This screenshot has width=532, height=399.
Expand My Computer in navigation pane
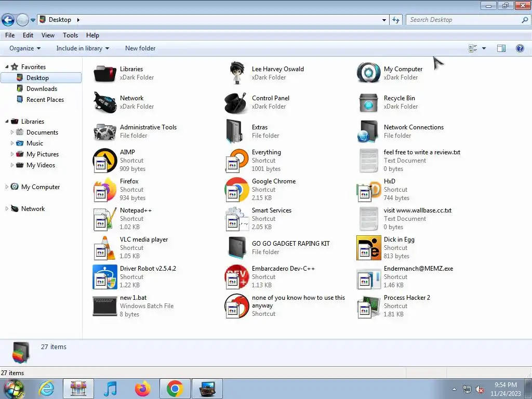point(7,187)
